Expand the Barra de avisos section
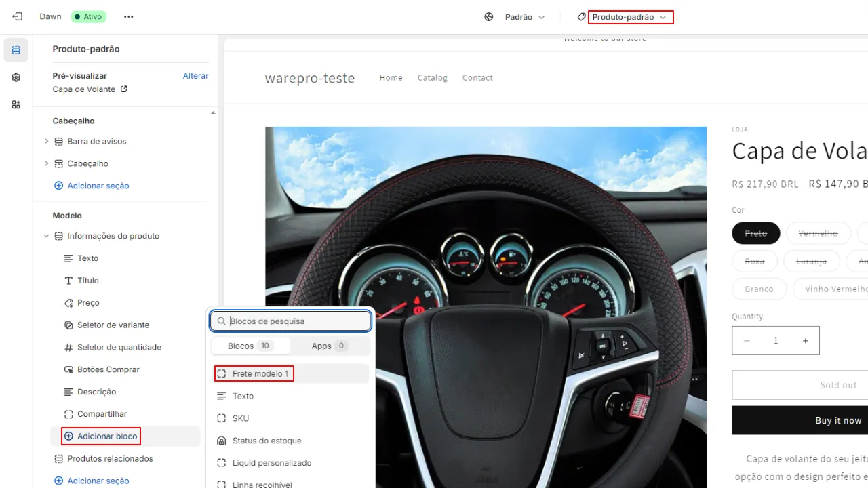 (46, 141)
